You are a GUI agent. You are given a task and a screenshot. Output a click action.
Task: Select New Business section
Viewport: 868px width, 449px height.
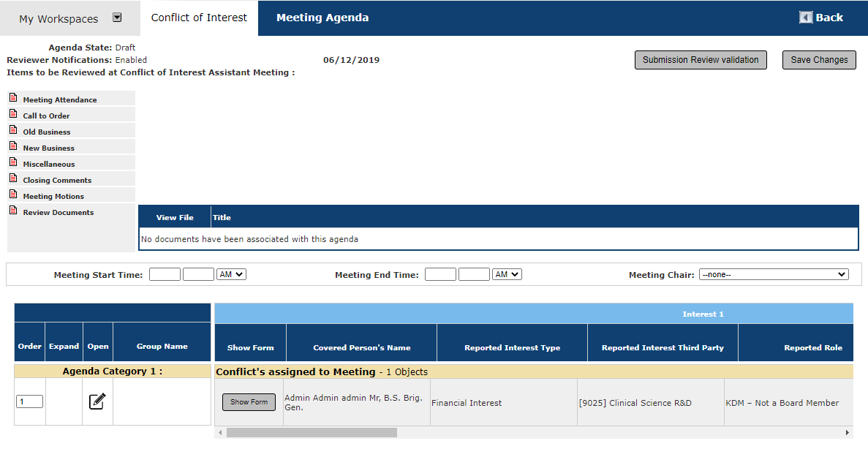49,148
